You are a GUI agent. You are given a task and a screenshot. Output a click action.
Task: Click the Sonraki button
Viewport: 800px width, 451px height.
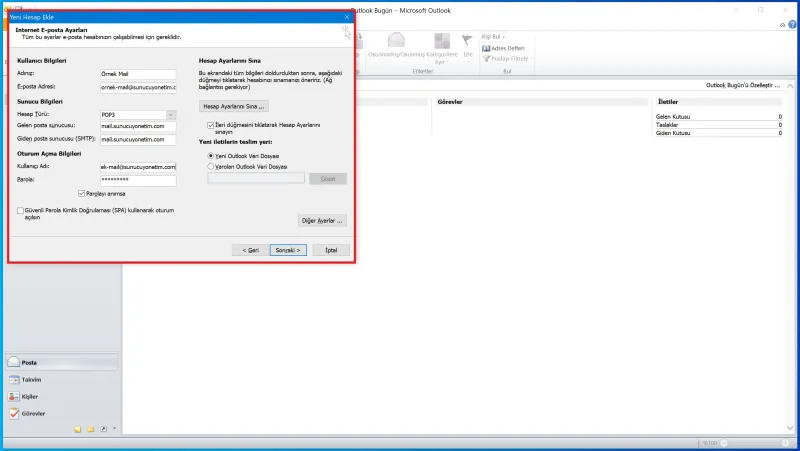(288, 250)
